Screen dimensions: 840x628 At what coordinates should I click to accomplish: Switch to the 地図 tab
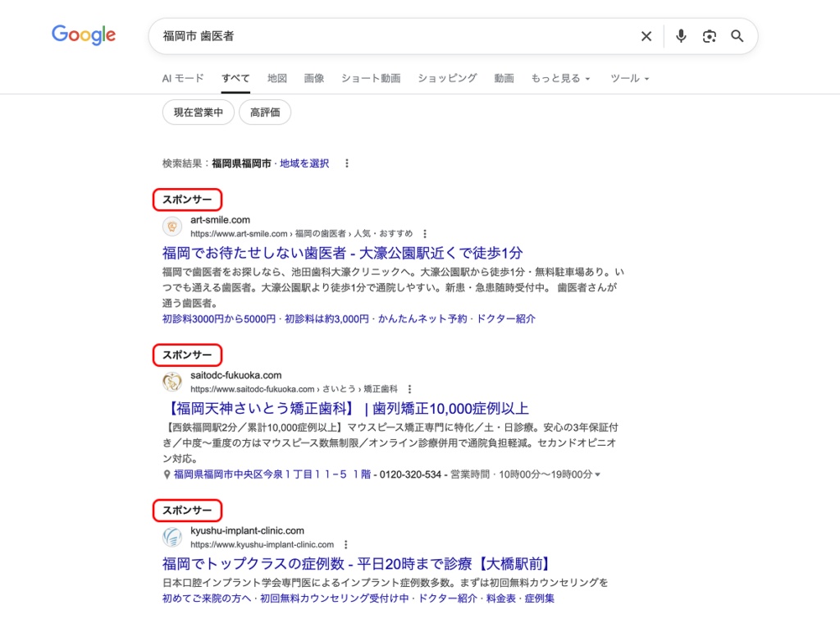tap(277, 78)
